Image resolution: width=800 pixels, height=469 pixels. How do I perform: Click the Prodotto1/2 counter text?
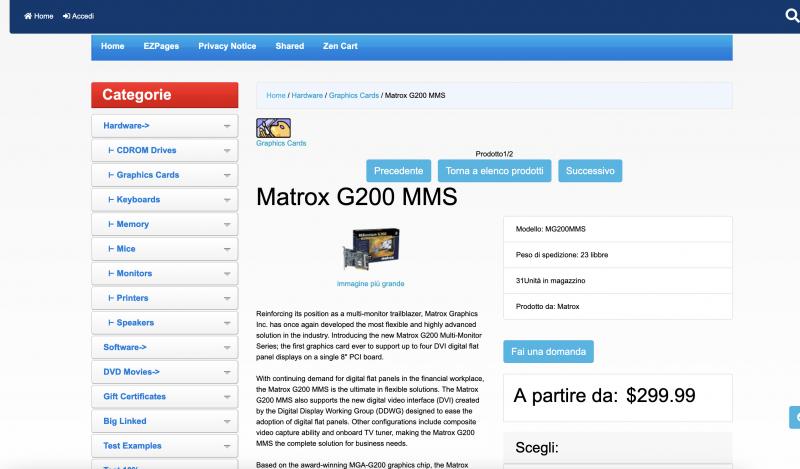point(494,154)
